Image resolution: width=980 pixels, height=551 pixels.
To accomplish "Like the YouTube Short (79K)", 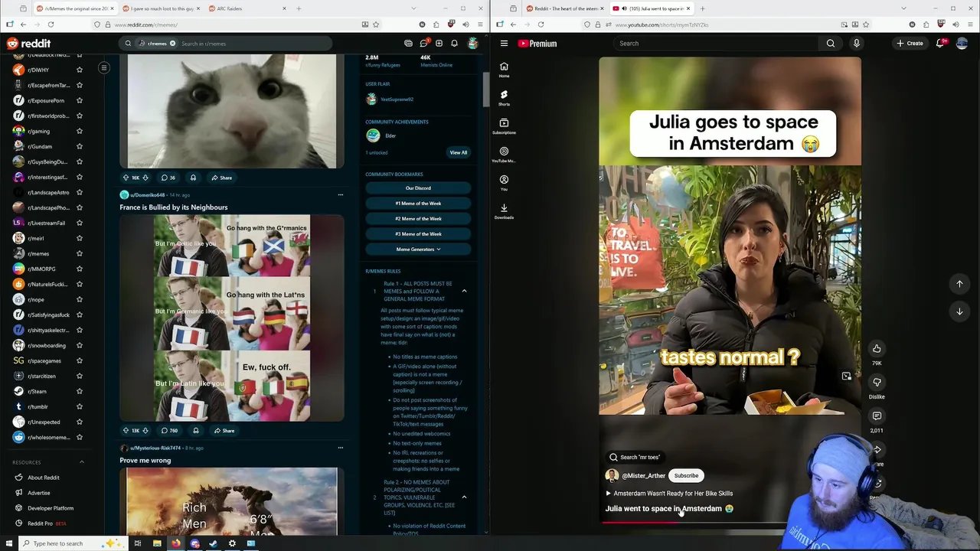I will click(877, 349).
